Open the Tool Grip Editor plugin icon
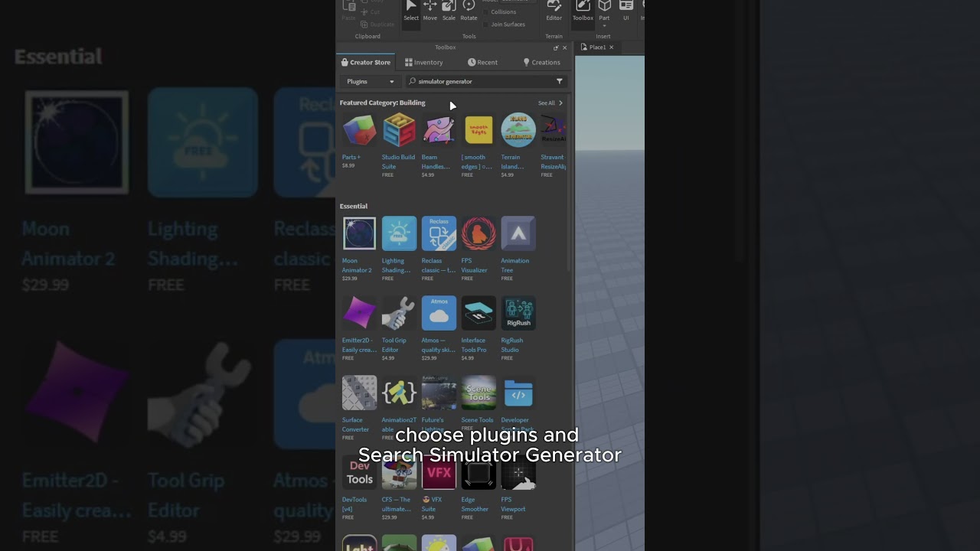Image resolution: width=980 pixels, height=551 pixels. tap(399, 313)
